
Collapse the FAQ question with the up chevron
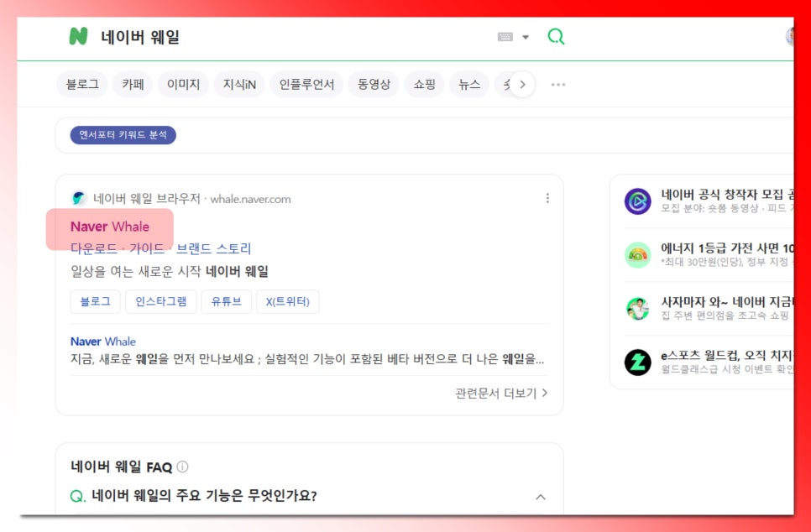coord(541,497)
